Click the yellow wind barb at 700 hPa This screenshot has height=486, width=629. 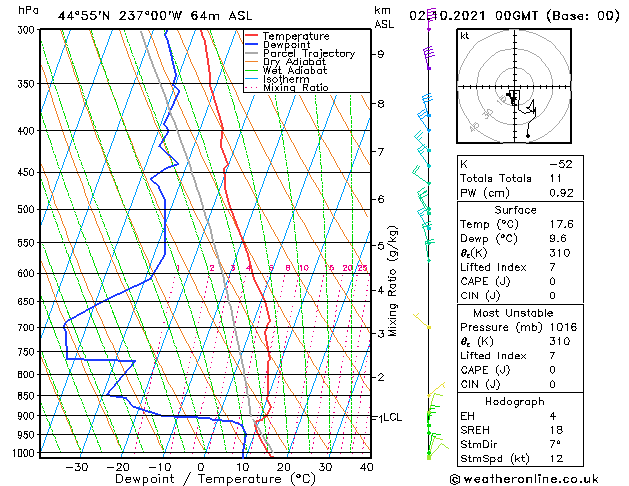tap(422, 321)
